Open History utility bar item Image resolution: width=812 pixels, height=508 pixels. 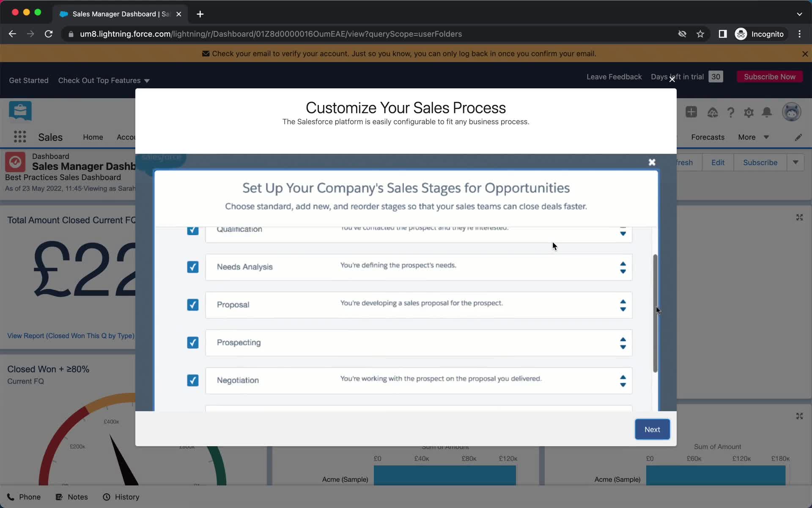point(121,497)
